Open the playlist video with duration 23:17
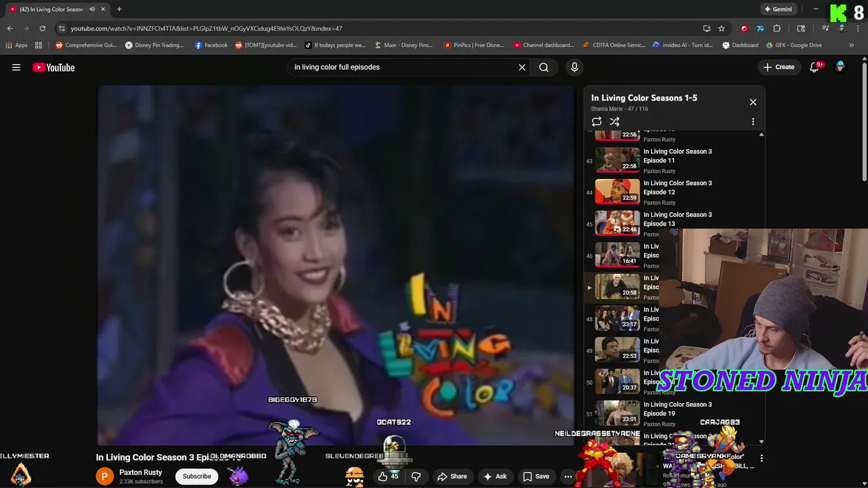This screenshot has height=488, width=868. coord(617,318)
